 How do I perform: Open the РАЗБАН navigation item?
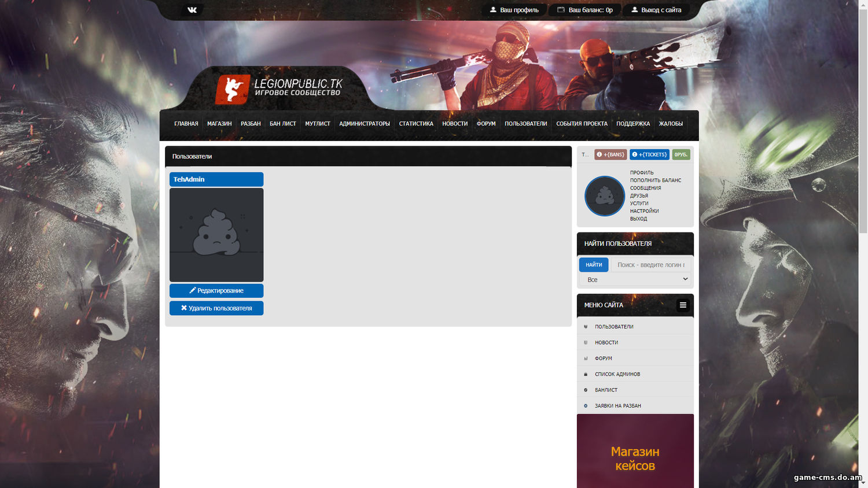click(x=251, y=124)
